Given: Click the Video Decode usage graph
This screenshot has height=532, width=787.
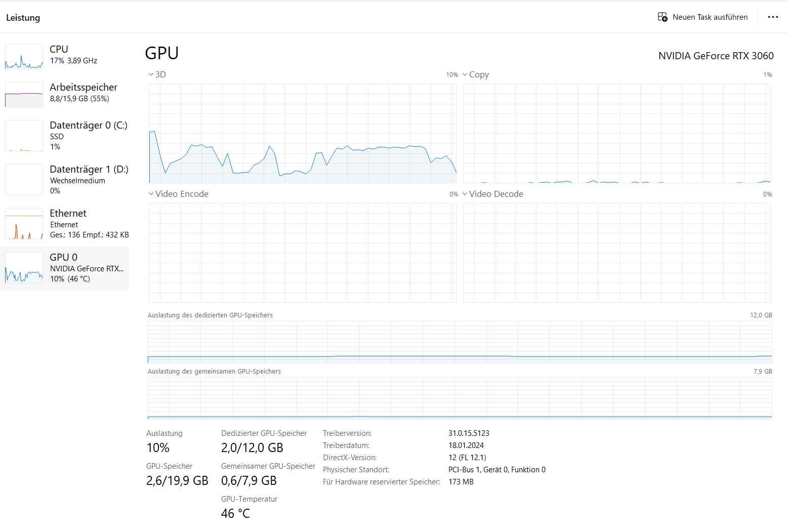Looking at the screenshot, I should [617, 253].
